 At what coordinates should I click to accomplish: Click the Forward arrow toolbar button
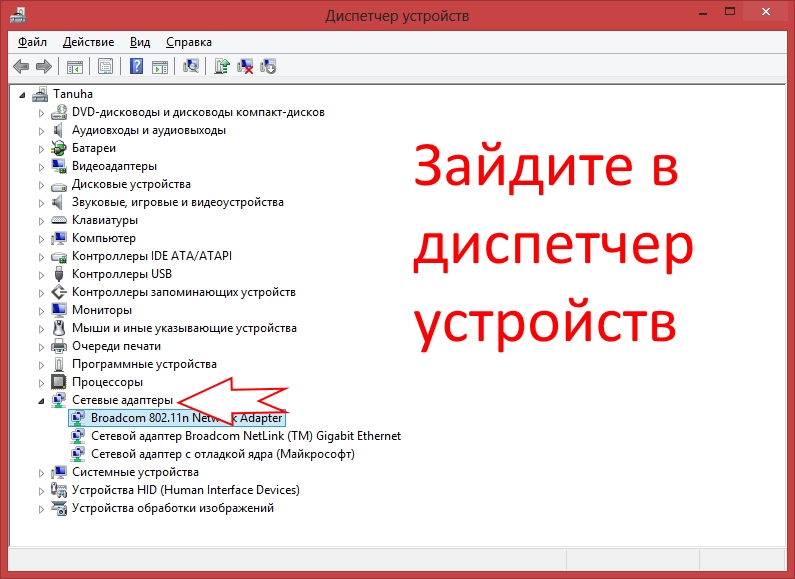click(44, 66)
